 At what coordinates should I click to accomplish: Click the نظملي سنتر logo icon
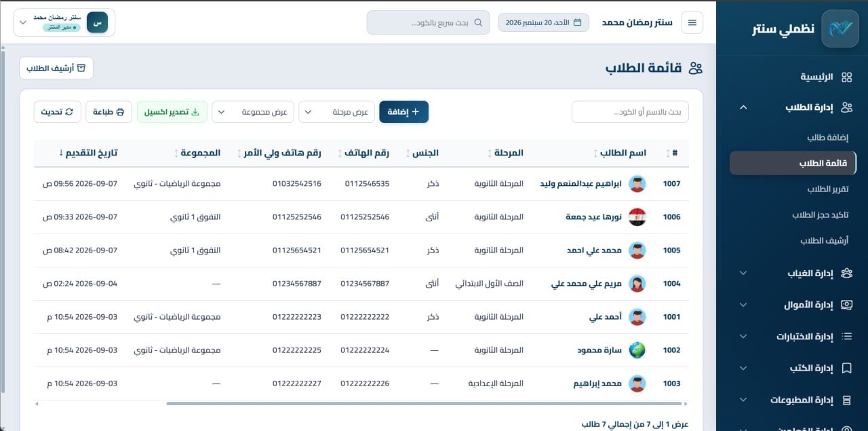click(840, 29)
